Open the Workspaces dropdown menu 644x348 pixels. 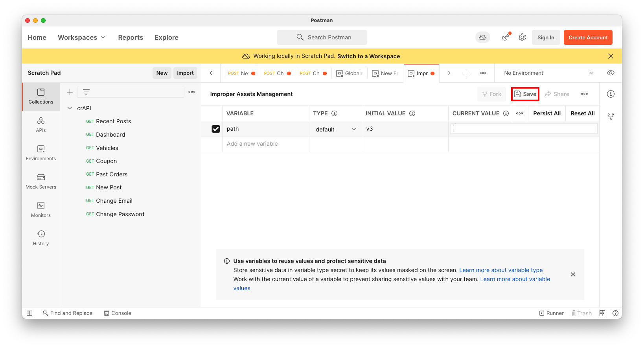tap(82, 37)
